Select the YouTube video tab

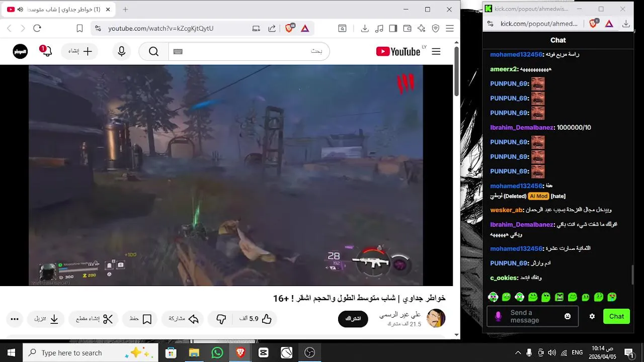(59, 10)
